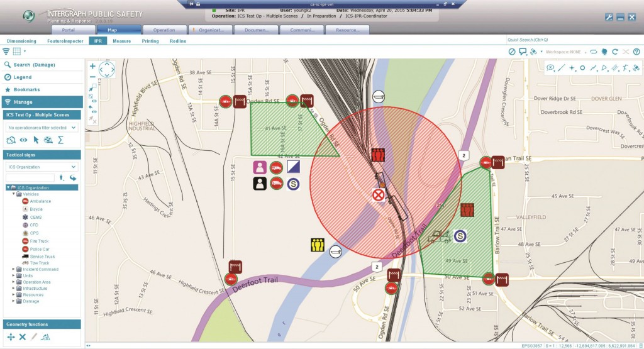This screenshot has width=644, height=349.
Task: Select the draw line tool on map toolbar
Action: (x=561, y=68)
